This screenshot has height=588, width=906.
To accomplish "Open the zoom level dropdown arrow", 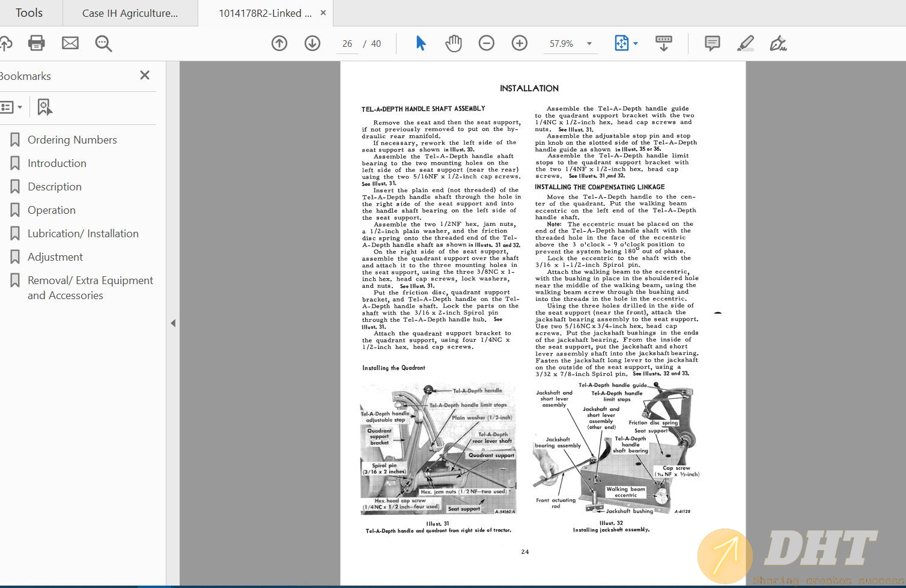I will pyautogui.click(x=589, y=44).
